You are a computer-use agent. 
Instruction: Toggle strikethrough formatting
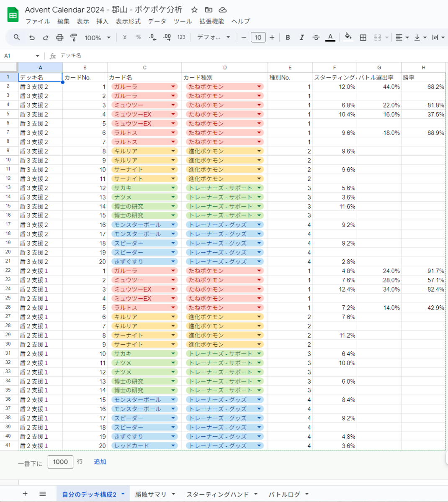[x=316, y=38]
